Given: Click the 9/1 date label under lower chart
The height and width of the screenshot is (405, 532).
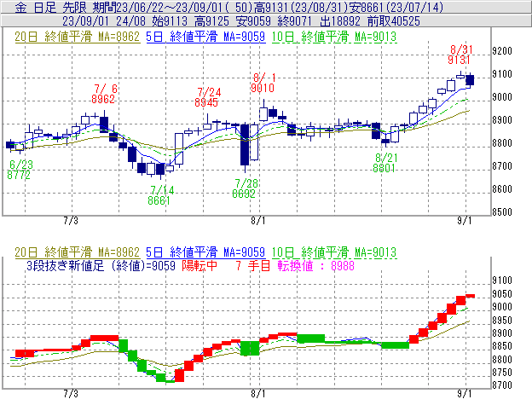Looking at the screenshot, I should tap(465, 394).
